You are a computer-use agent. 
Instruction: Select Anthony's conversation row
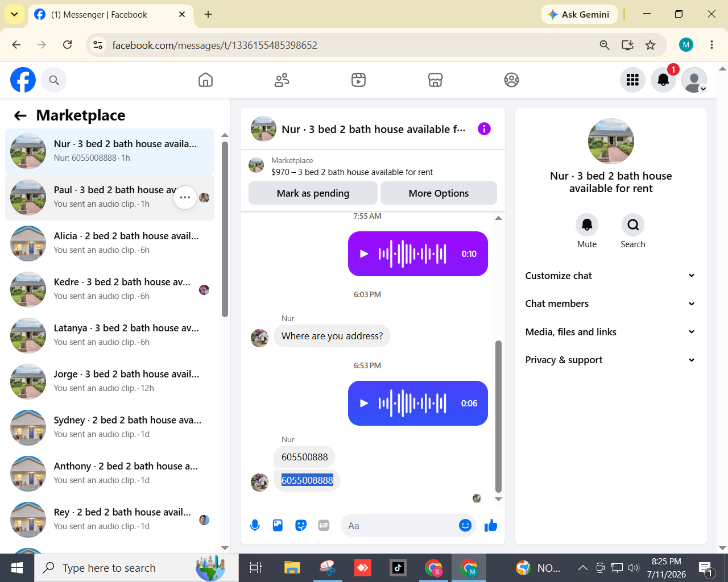110,473
